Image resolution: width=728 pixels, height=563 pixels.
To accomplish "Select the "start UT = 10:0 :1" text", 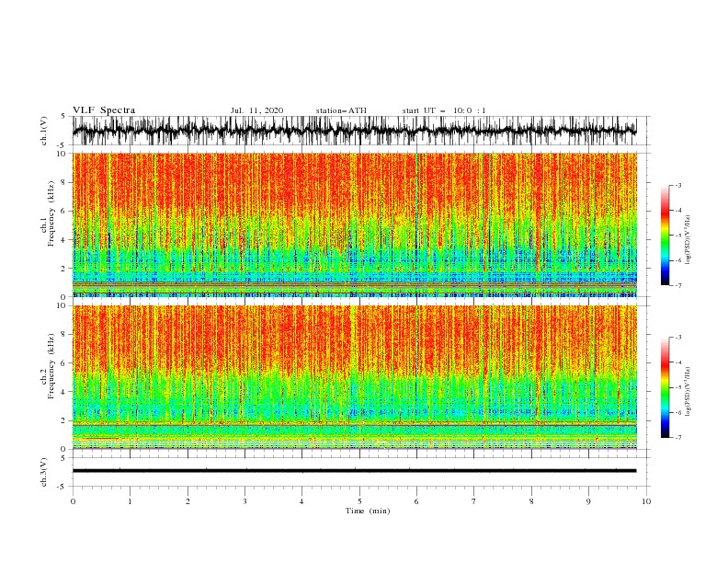I will click(444, 110).
